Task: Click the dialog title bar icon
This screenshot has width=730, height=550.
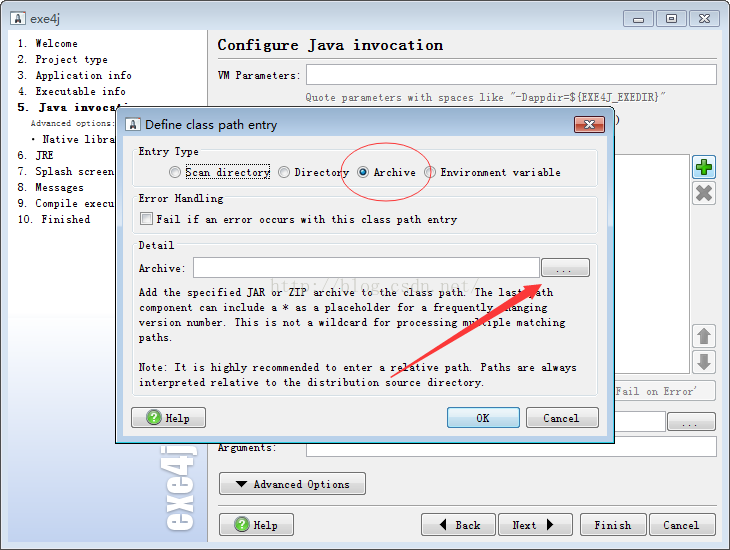Action: (133, 124)
